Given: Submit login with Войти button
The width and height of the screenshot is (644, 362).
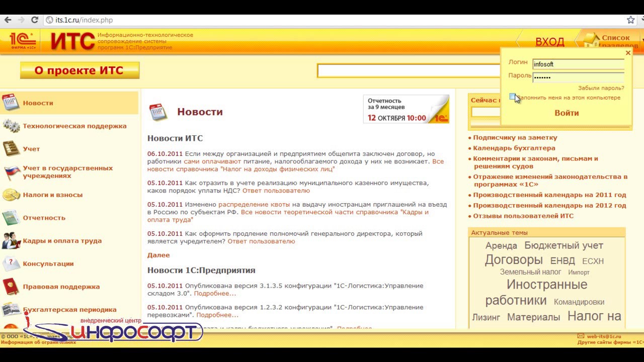Looking at the screenshot, I should click(x=567, y=113).
